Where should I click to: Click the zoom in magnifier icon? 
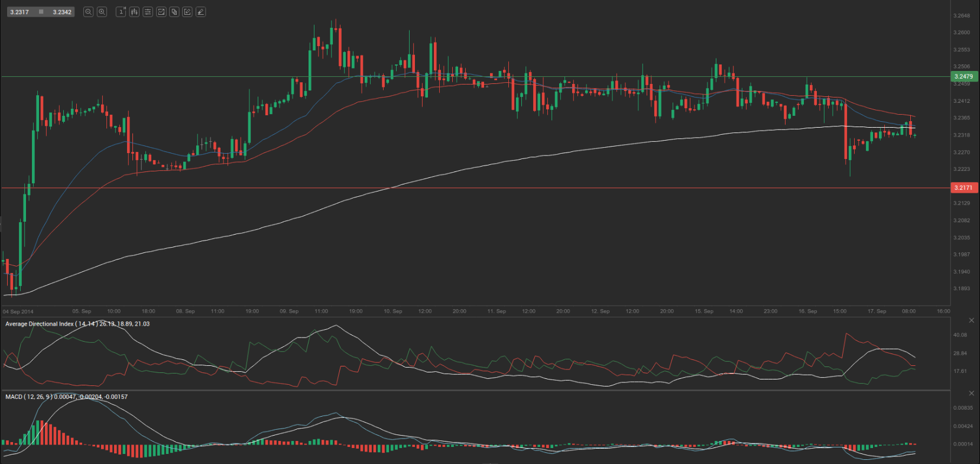[102, 12]
